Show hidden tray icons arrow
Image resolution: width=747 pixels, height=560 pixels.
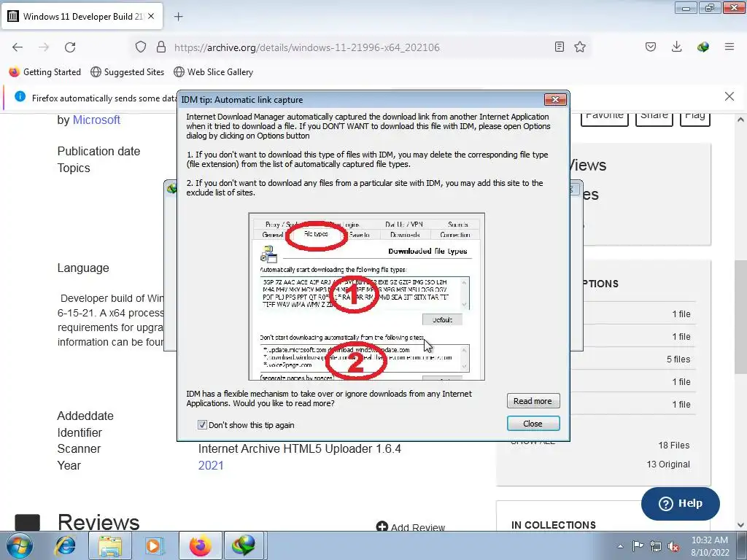click(x=620, y=546)
